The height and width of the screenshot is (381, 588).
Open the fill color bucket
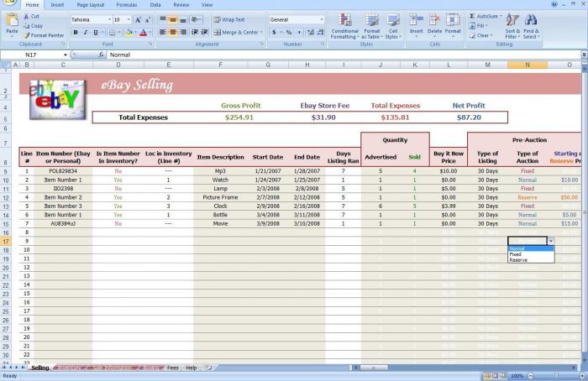coord(129,33)
